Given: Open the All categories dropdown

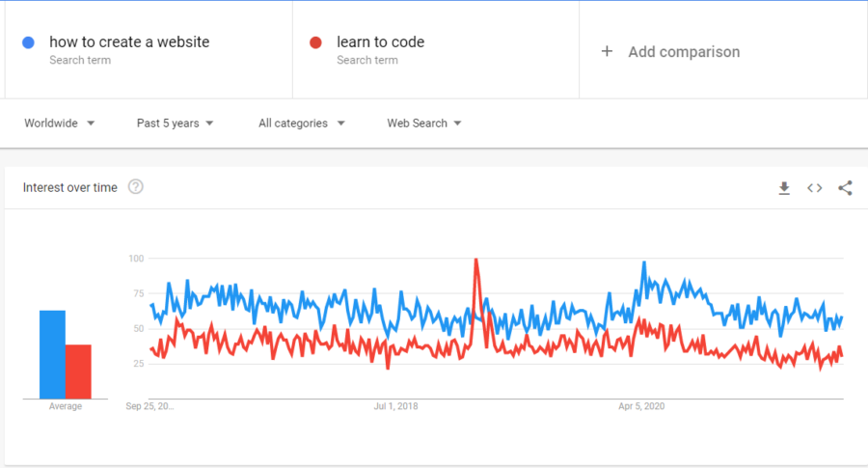Looking at the screenshot, I should 302,124.
